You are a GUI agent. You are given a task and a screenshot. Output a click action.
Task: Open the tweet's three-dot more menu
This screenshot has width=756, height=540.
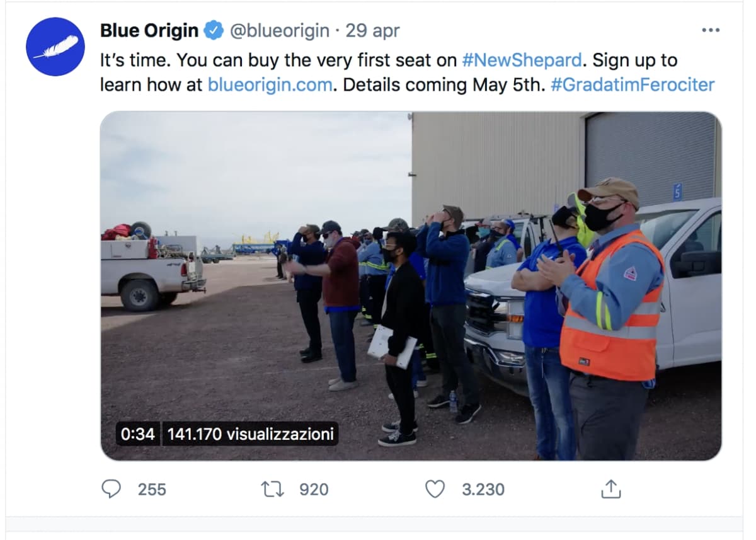pyautogui.click(x=710, y=30)
